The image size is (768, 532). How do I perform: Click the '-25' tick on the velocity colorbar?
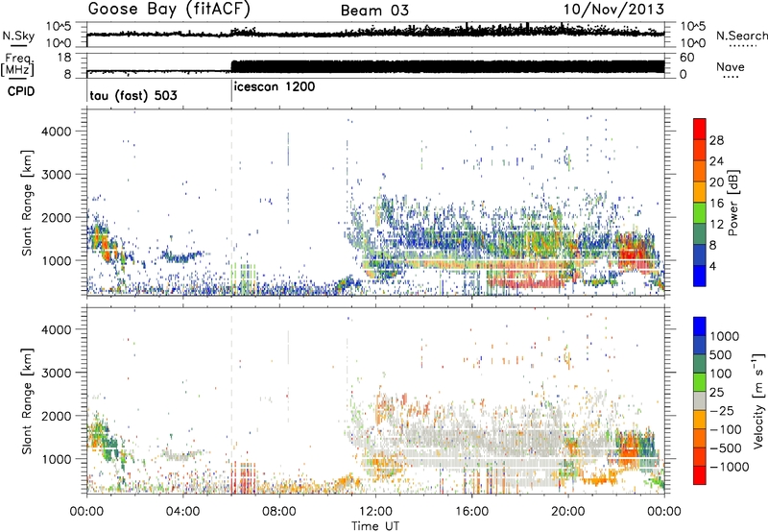point(721,411)
